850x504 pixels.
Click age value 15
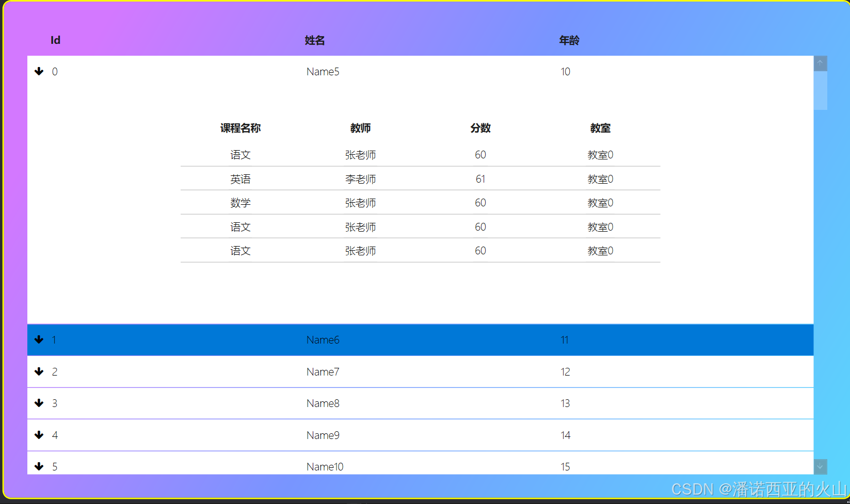click(x=565, y=467)
